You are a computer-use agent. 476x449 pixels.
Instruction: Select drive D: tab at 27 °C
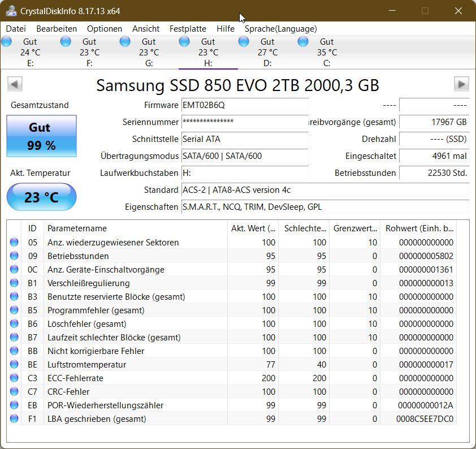[267, 52]
